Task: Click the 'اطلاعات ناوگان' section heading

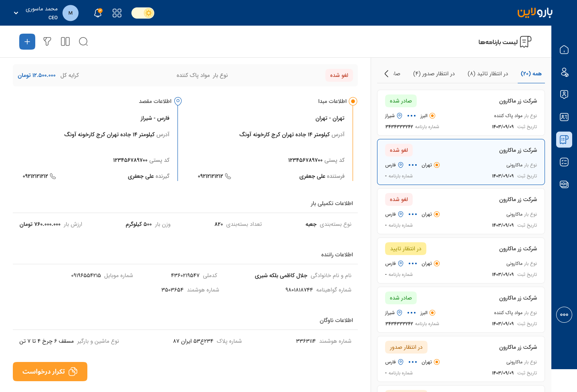Action: tap(336, 320)
